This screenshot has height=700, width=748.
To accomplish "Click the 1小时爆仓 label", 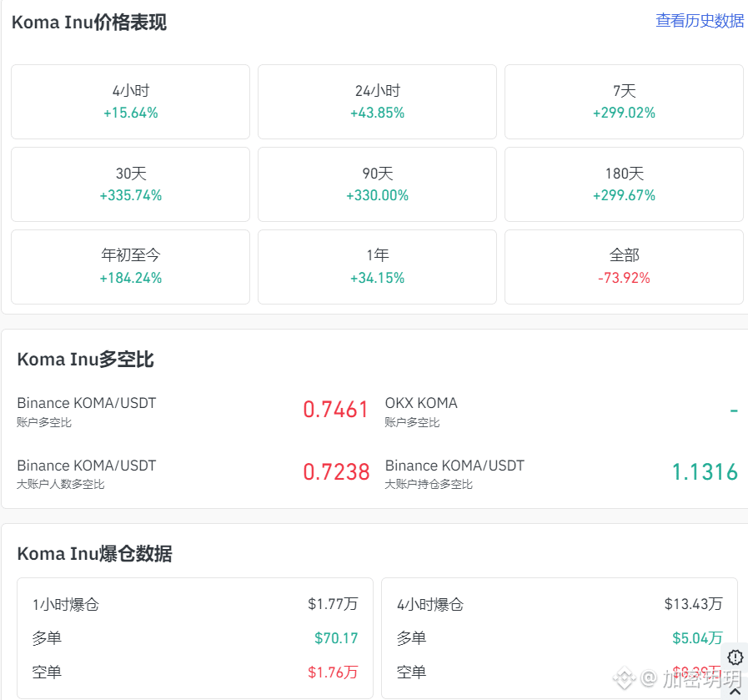I will click(66, 605).
